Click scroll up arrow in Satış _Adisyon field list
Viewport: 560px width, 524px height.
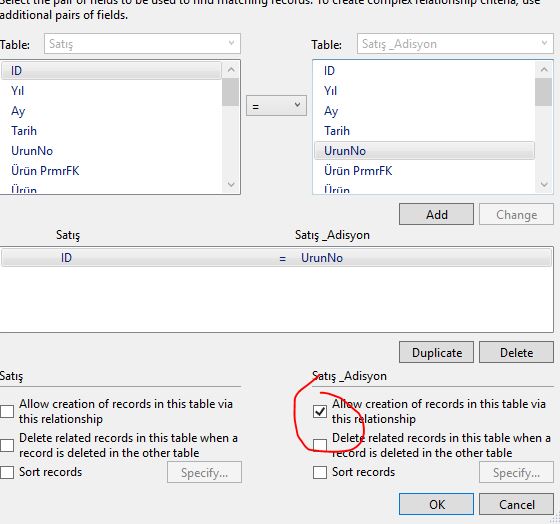544,70
